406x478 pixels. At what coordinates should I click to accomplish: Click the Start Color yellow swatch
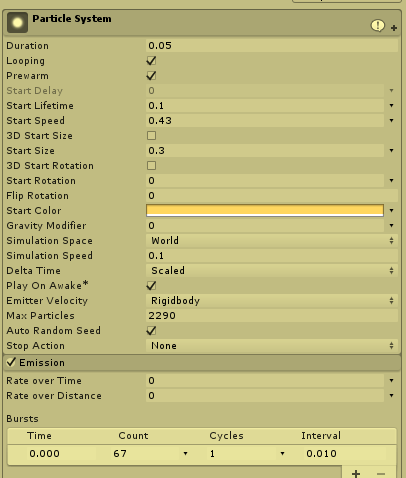coord(265,211)
